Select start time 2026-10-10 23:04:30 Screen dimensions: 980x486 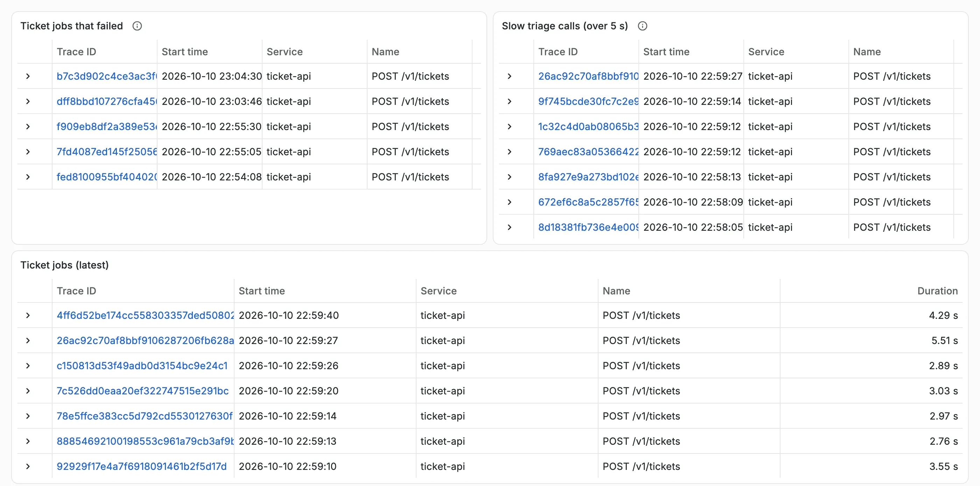point(211,76)
